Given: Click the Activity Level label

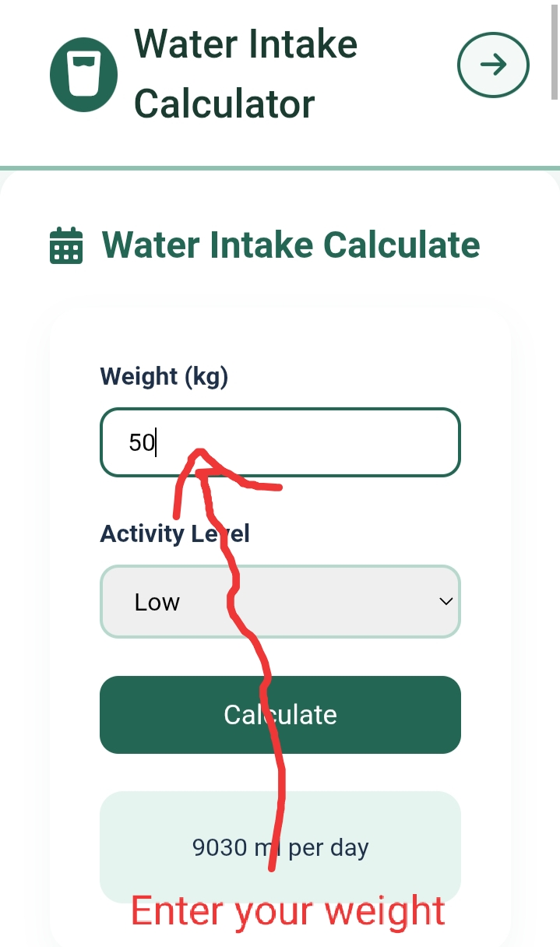Looking at the screenshot, I should pyautogui.click(x=174, y=533).
